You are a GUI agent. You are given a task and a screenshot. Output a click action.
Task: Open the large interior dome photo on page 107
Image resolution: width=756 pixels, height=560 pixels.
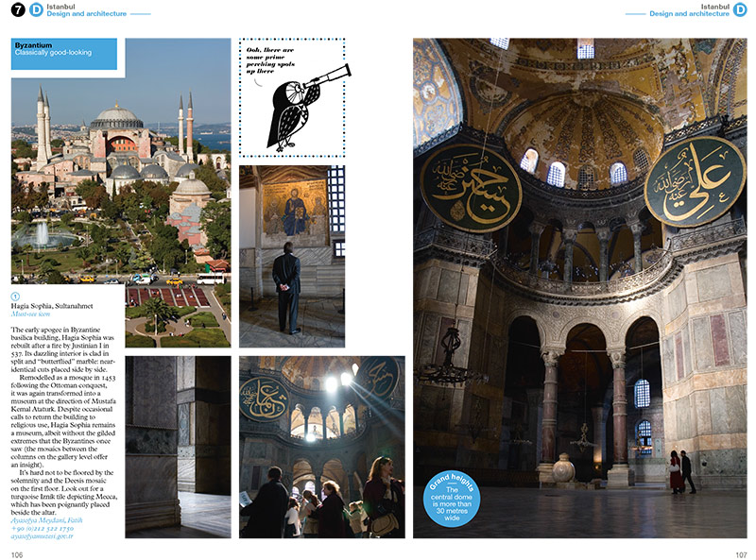580,288
